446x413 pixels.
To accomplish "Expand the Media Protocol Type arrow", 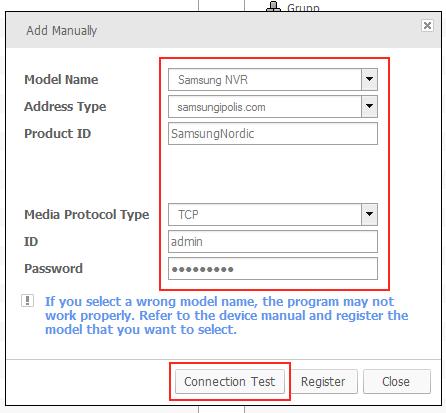I will pos(369,214).
